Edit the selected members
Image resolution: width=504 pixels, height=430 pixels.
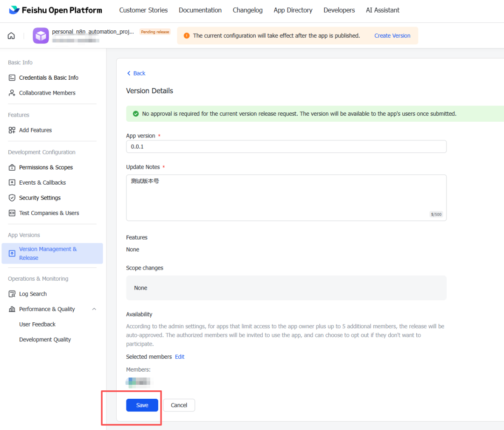click(x=180, y=357)
